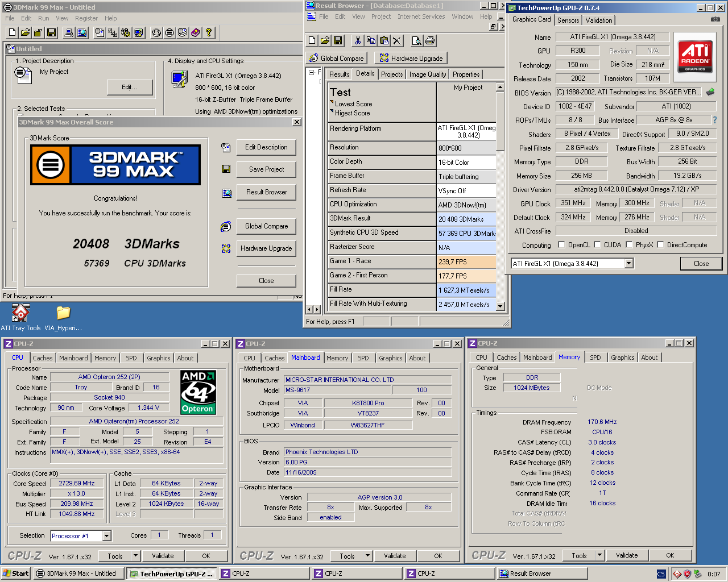Screen dimensions: 728x582
Task: Switch to TechPowerUp GPU-Z in the taskbar
Action: (172, 574)
